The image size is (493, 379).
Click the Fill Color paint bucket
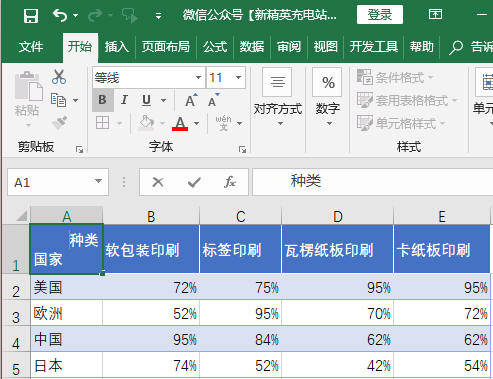tap(146, 122)
